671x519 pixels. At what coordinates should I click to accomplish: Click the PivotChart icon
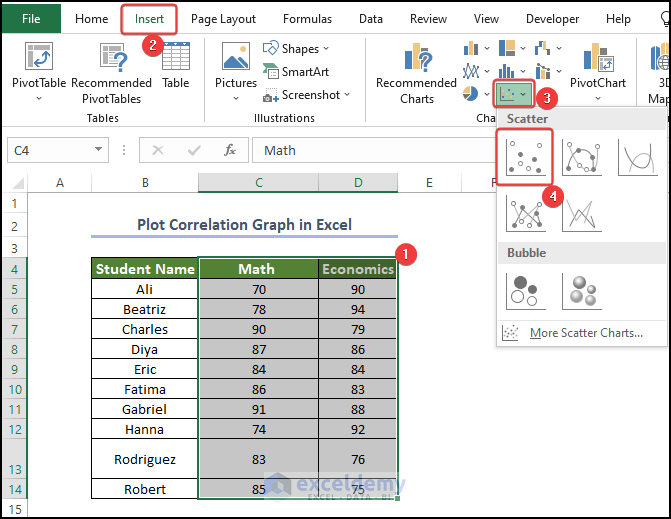coord(598,56)
